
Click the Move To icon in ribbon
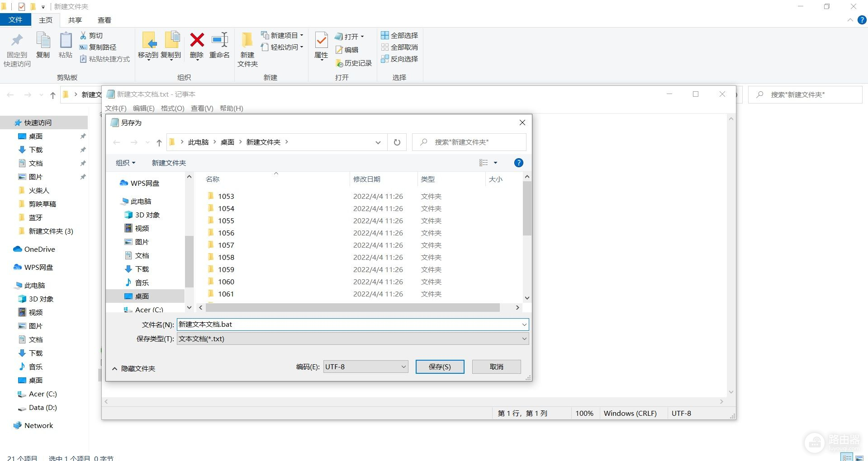click(x=148, y=41)
